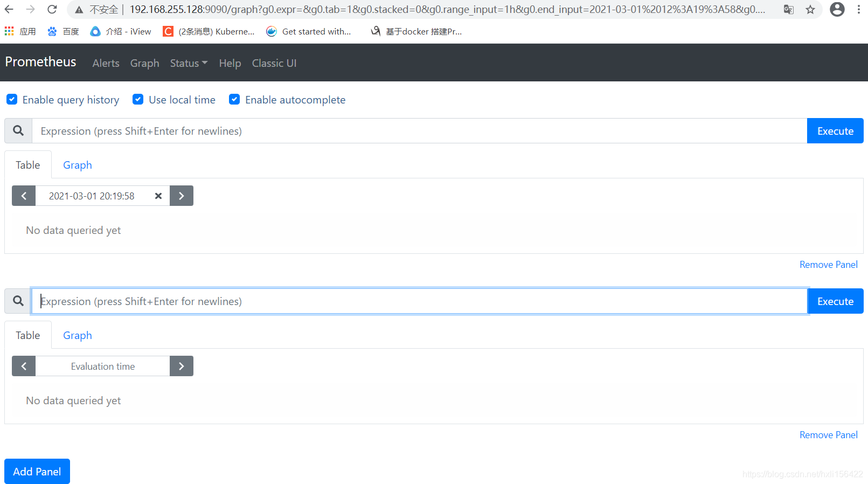Open the Baidu bookmark

coord(63,31)
